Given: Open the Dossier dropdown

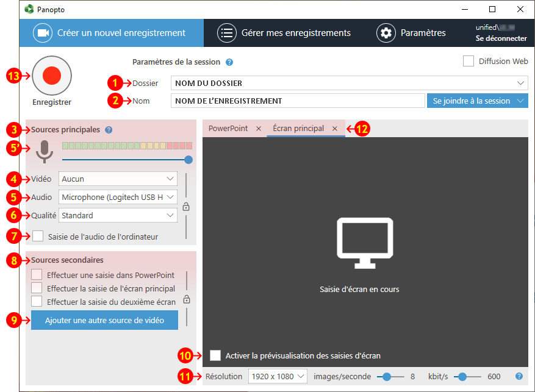Looking at the screenshot, I should (350, 83).
